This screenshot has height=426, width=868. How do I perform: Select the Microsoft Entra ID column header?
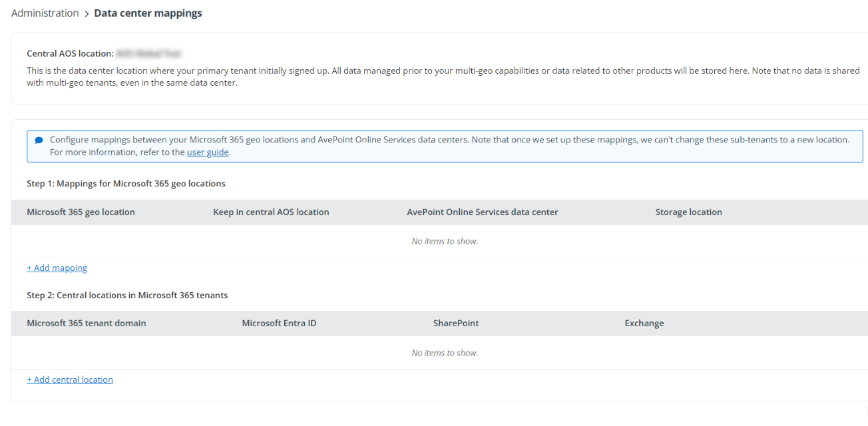pos(280,323)
